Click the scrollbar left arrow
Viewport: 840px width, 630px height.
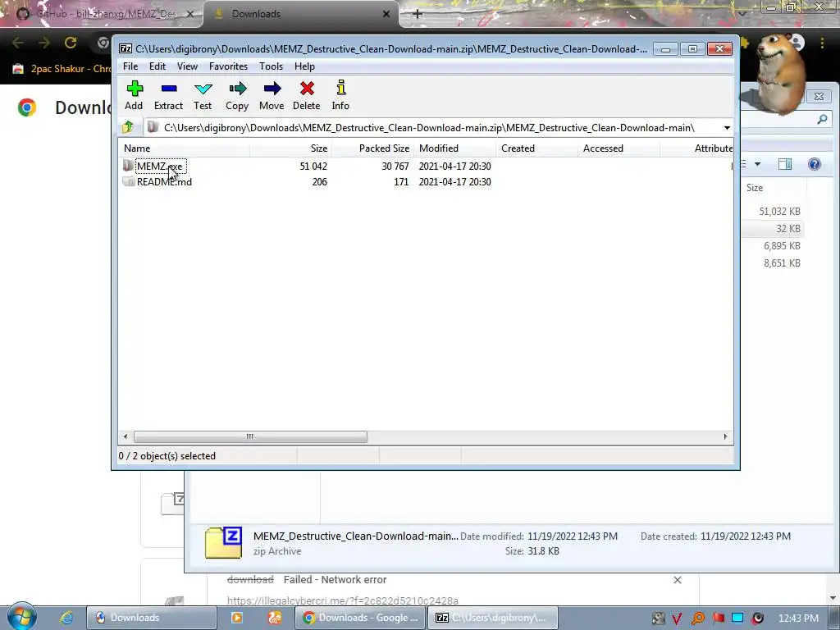pyautogui.click(x=126, y=436)
